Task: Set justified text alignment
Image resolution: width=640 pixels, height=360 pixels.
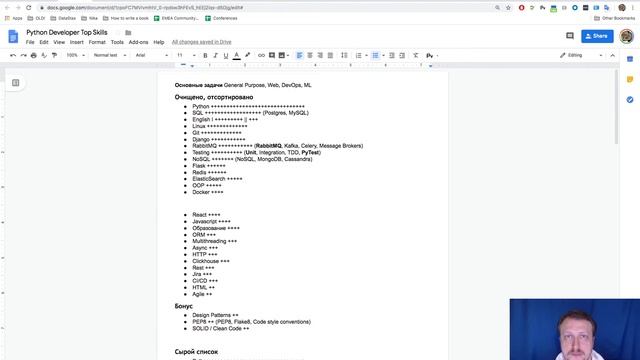Action: point(330,55)
